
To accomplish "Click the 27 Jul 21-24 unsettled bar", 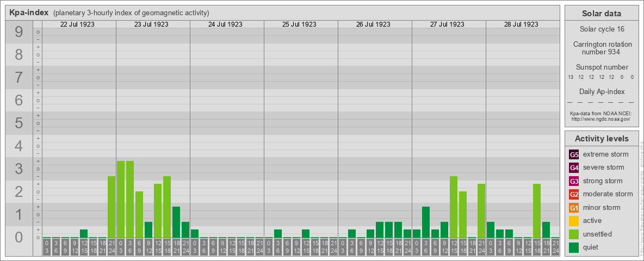I will (481, 211).
